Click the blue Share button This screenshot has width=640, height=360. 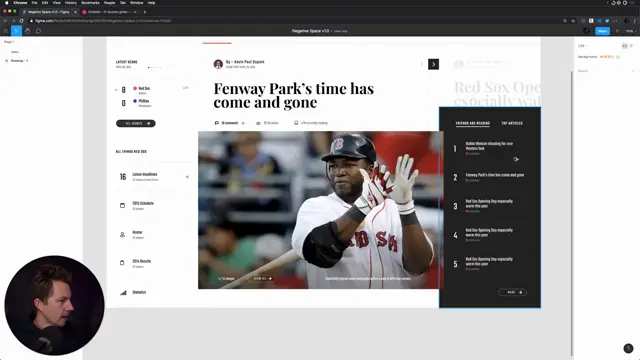[x=602, y=31]
